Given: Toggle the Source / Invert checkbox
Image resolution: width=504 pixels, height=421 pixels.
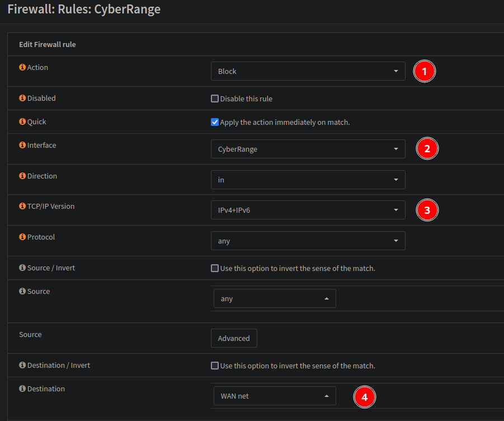Looking at the screenshot, I should pyautogui.click(x=215, y=268).
